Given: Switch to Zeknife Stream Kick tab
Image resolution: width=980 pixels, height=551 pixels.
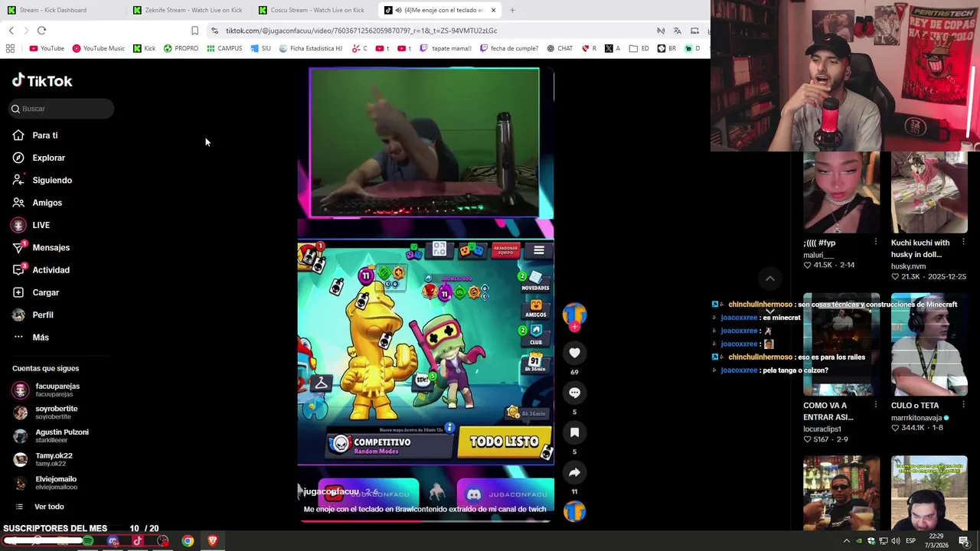Looking at the screenshot, I should click(188, 10).
